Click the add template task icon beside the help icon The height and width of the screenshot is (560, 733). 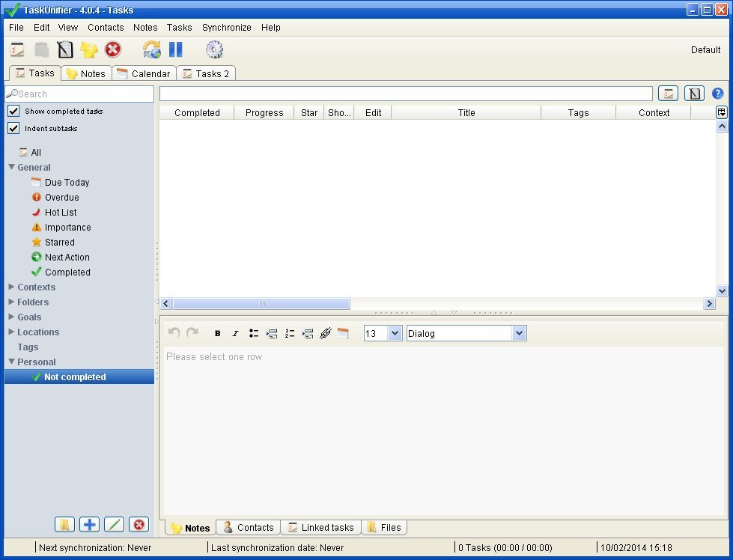(694, 94)
